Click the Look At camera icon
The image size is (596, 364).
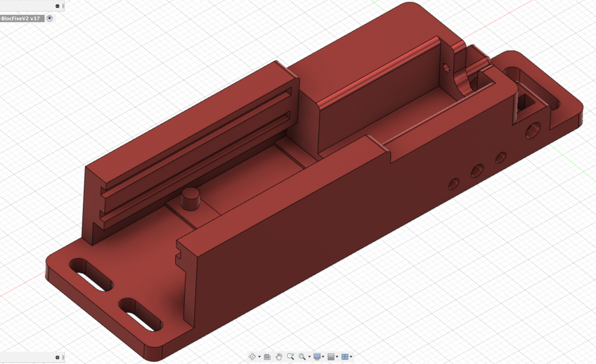click(x=267, y=356)
